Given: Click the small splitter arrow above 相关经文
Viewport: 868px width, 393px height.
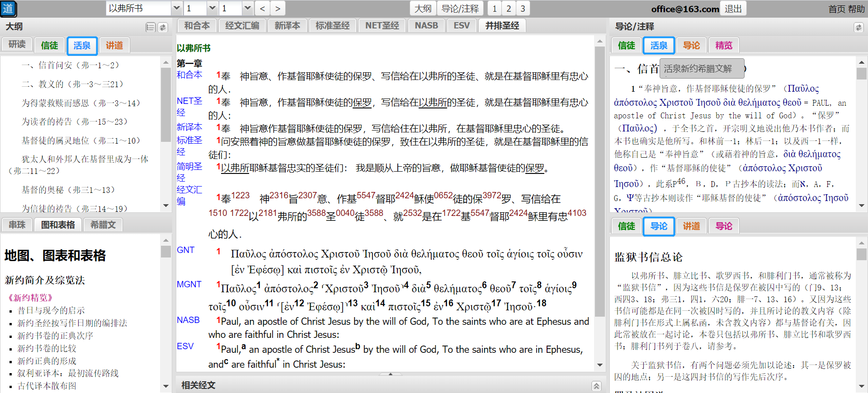Looking at the screenshot, I should pos(391,374).
